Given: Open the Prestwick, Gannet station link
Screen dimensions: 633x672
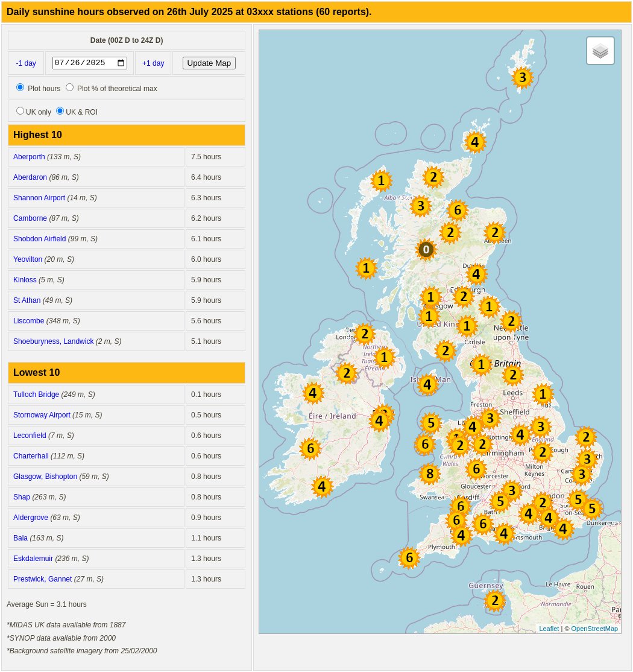Looking at the screenshot, I should (42, 580).
